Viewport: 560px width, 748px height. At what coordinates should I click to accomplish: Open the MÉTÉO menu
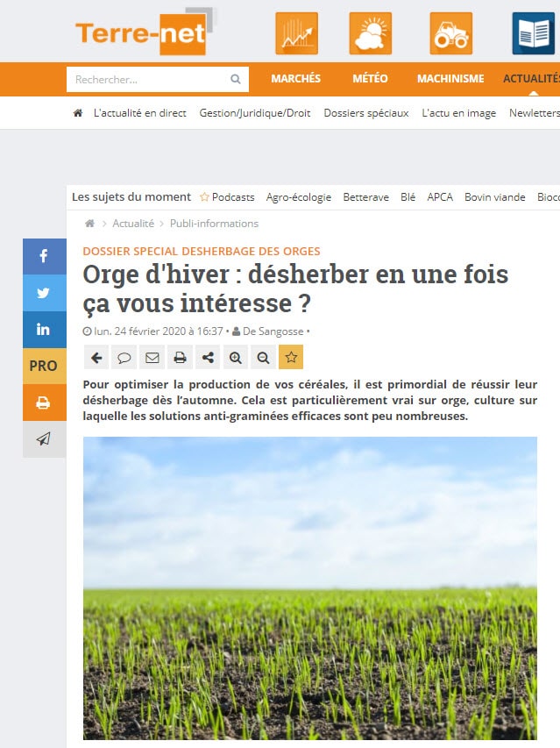[370, 79]
